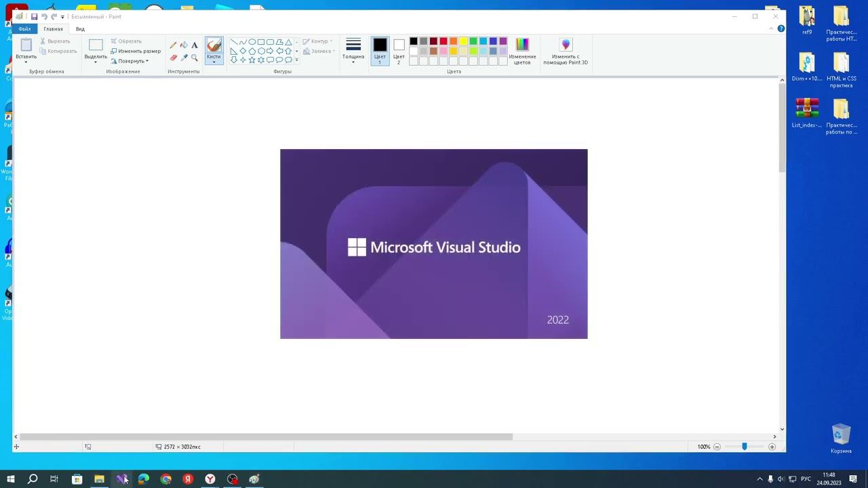Open the notification center on the taskbar

pyautogui.click(x=853, y=479)
